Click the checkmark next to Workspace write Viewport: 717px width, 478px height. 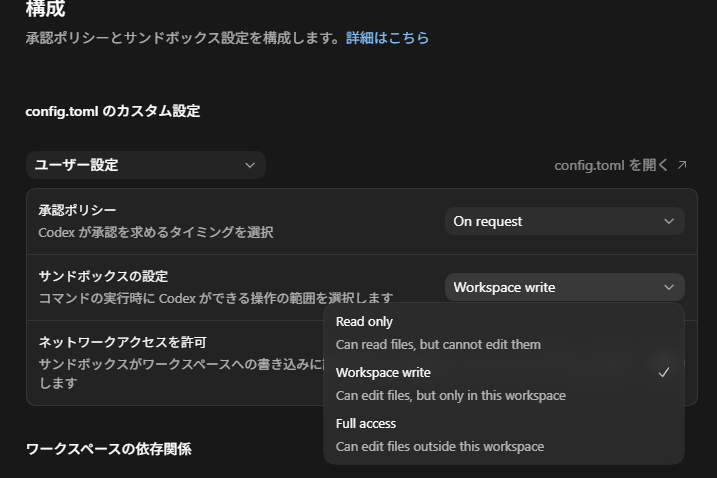[x=663, y=373]
